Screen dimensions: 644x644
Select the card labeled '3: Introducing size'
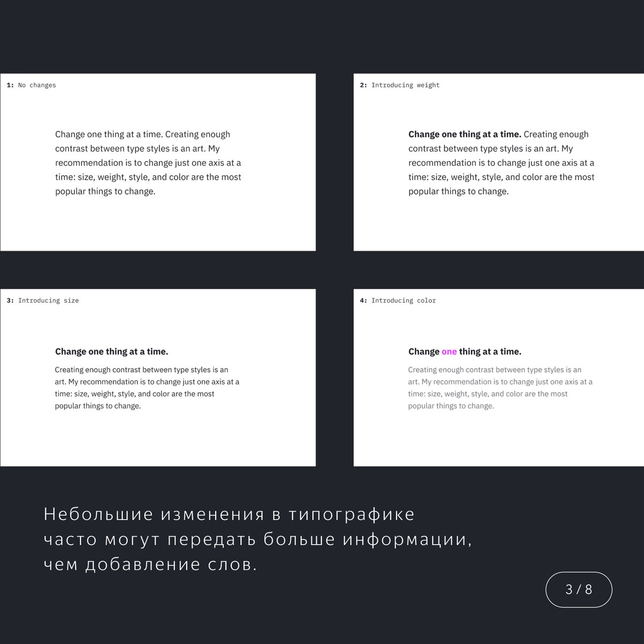click(158, 378)
